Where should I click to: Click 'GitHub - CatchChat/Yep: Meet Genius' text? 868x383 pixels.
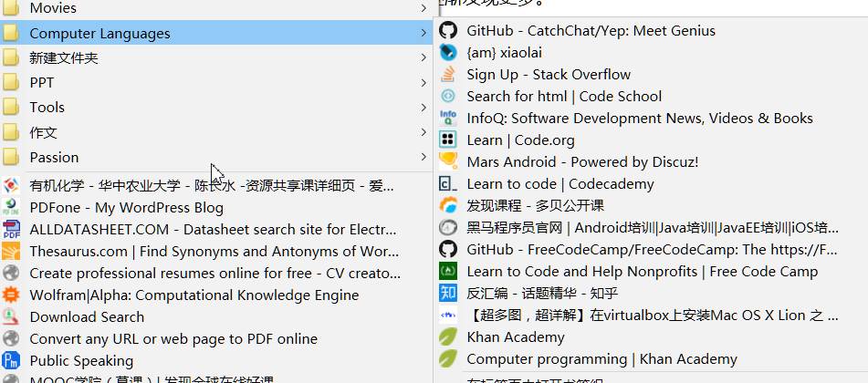pos(591,30)
